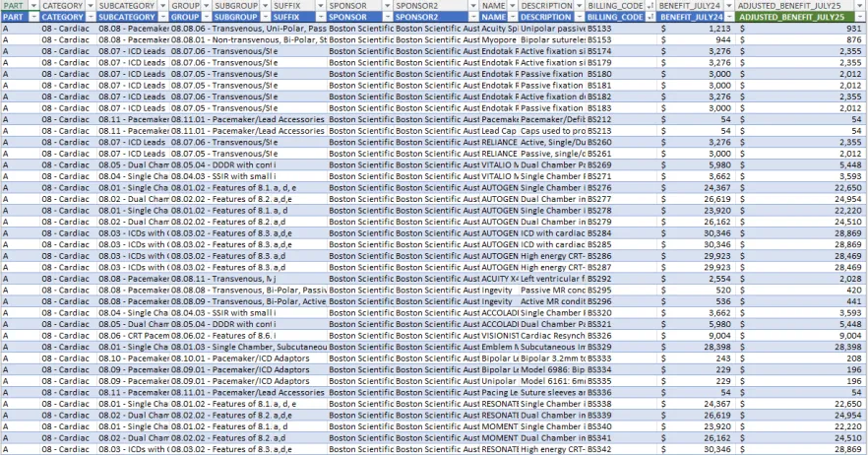
Task: Select billing code cell BS333
Action: (621, 358)
